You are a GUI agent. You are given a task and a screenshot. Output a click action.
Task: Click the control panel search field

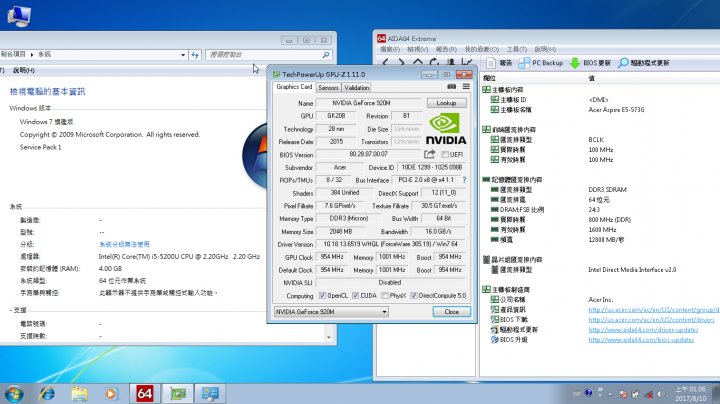(264, 55)
